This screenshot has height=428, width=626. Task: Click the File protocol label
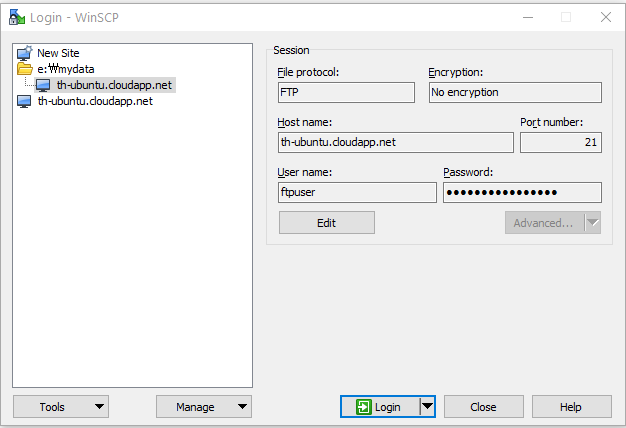pos(308,72)
